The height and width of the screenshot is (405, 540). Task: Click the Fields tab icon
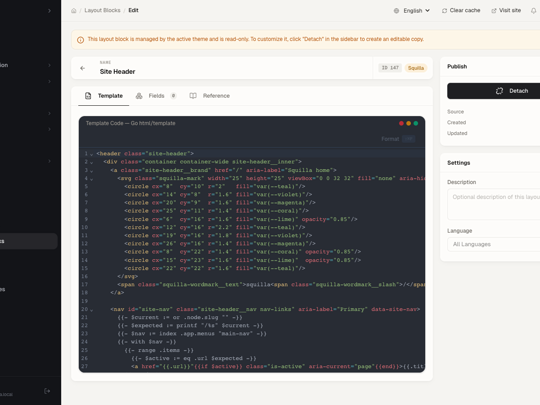(139, 96)
